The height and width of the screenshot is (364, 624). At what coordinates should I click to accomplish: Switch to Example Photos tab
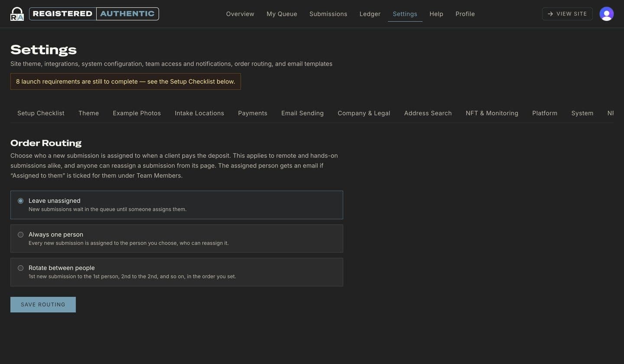point(136,113)
